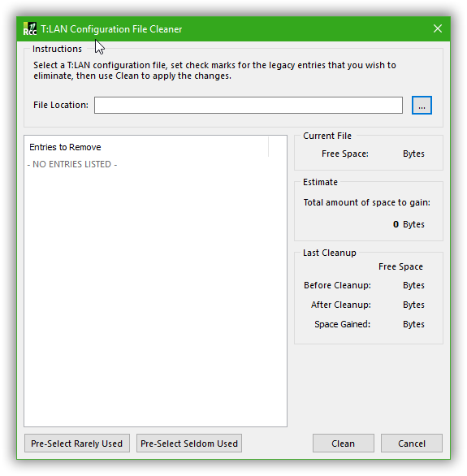This screenshot has height=476, width=467.
Task: Click the Before Cleanup label
Action: click(337, 285)
